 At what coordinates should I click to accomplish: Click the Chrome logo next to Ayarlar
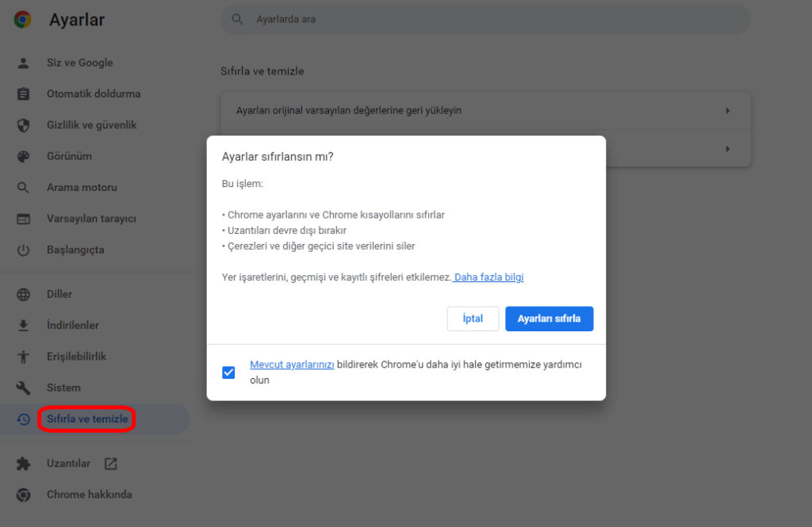(x=22, y=20)
